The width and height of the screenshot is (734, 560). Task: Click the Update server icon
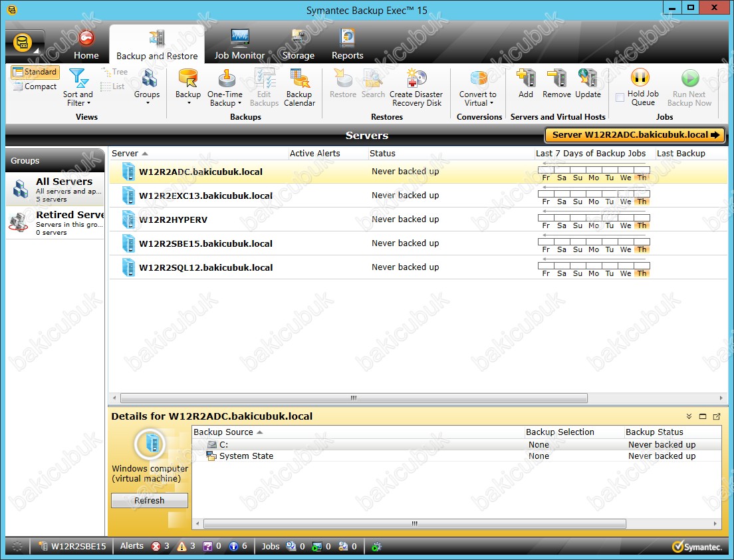[588, 78]
